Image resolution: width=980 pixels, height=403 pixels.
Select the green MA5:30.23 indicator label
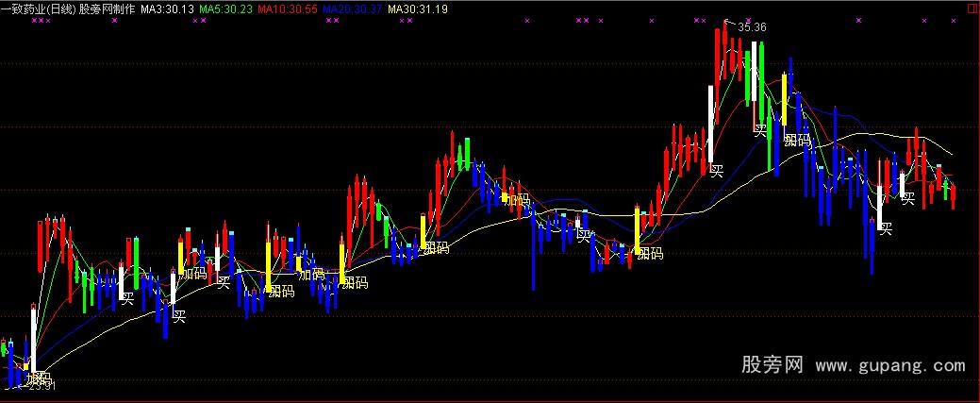pyautogui.click(x=225, y=8)
